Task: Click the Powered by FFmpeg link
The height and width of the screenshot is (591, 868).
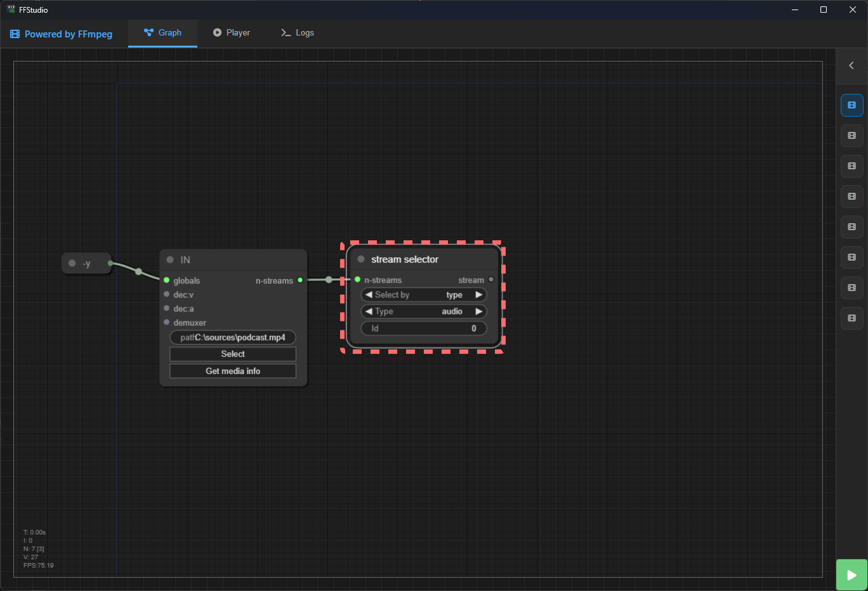Action: click(x=61, y=34)
